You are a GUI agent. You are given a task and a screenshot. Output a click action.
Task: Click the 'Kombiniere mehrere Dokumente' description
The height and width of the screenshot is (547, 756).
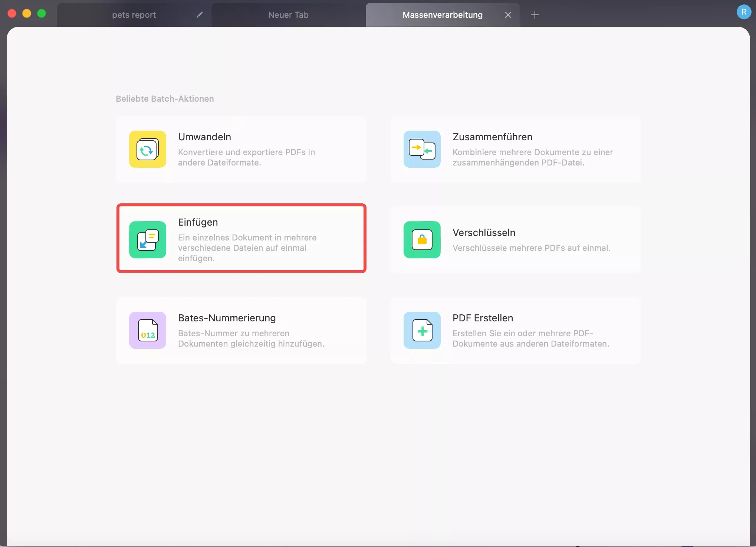point(533,157)
